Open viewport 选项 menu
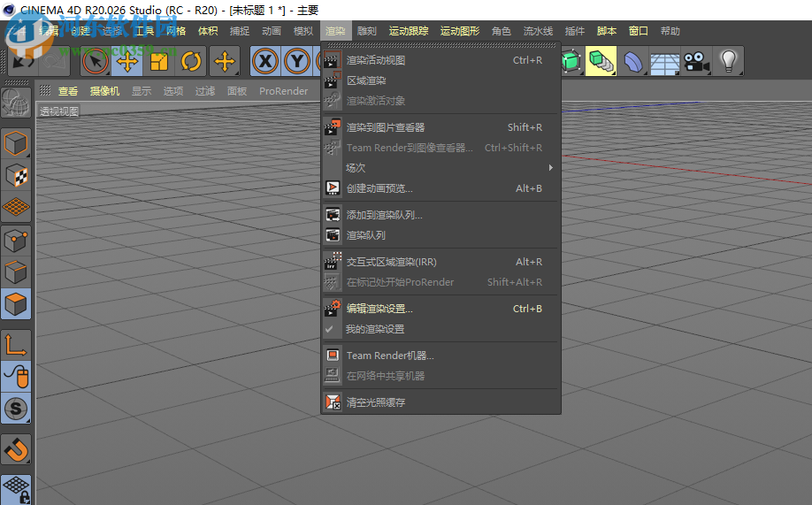 [x=173, y=91]
